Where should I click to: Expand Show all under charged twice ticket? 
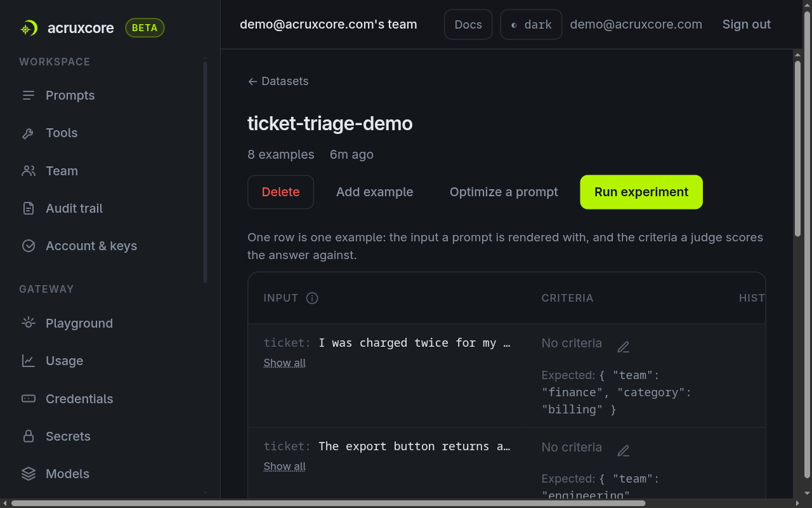point(285,363)
